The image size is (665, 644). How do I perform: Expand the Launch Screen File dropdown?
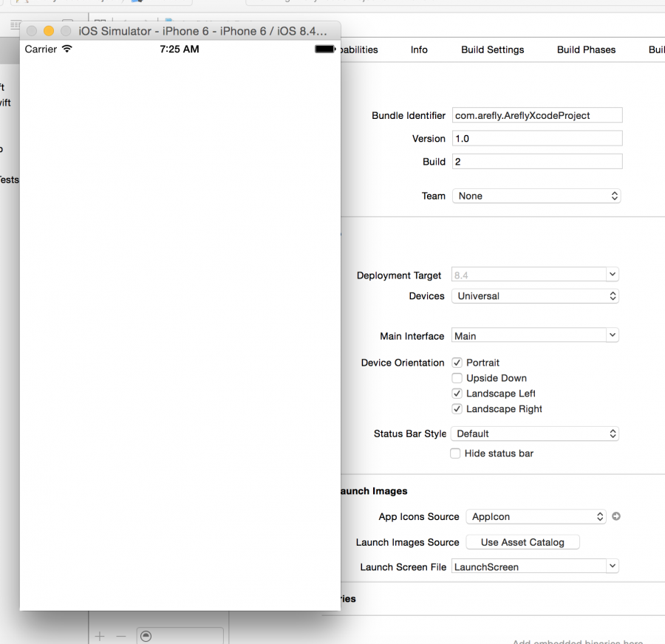(x=612, y=566)
